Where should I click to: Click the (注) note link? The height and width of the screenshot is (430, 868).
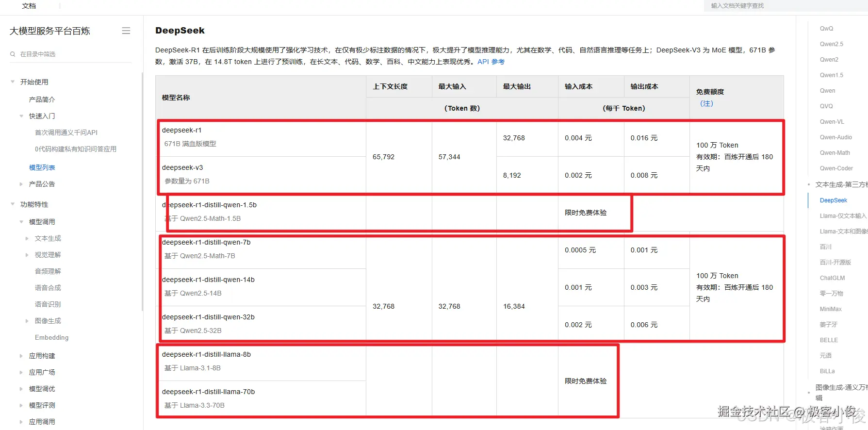click(706, 103)
